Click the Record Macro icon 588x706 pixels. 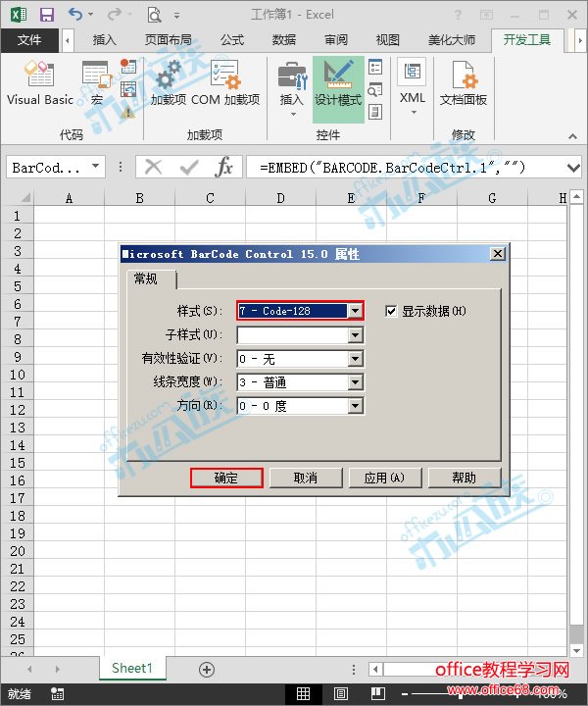click(128, 67)
